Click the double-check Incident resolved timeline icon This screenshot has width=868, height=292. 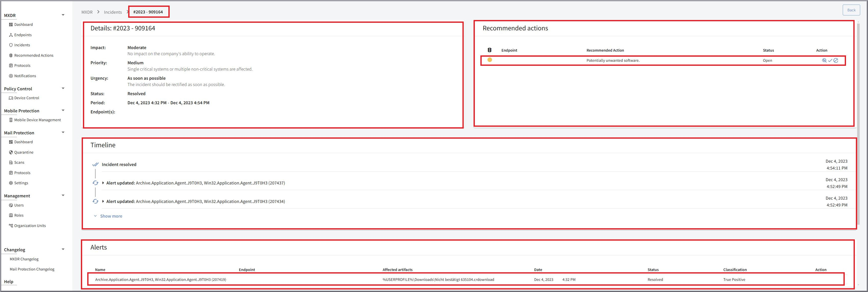pyautogui.click(x=95, y=164)
